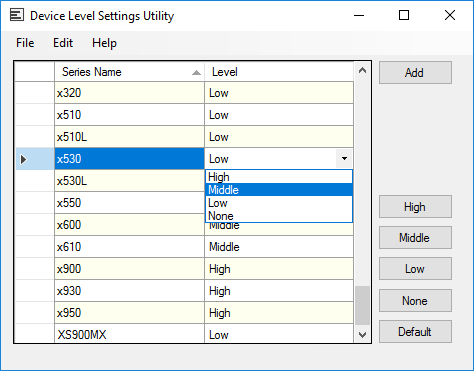Select the x600 series name cell

point(129,225)
